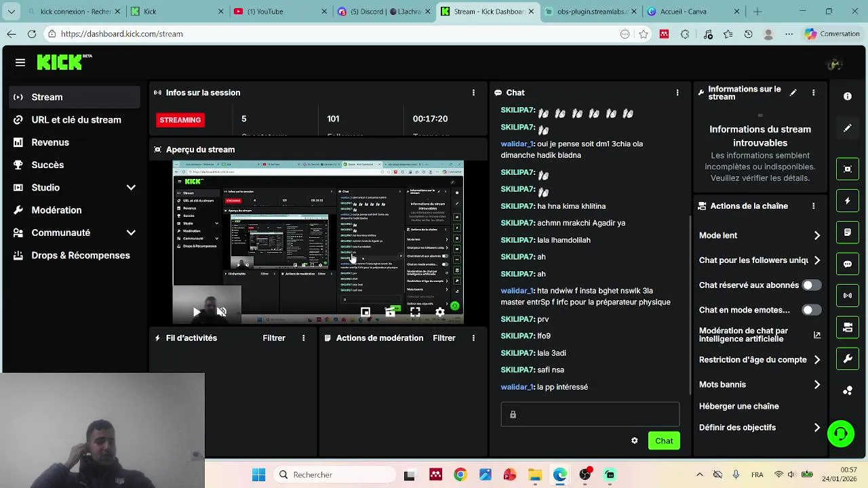Click SKILIPA7 username on 'safi nsa' message
Viewport: 868px width, 488px height.
518,370
